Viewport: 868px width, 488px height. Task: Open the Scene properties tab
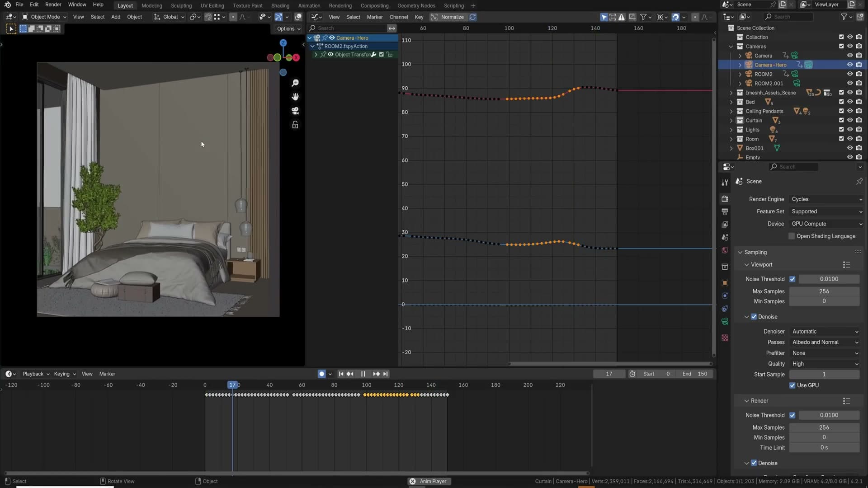[725, 237]
